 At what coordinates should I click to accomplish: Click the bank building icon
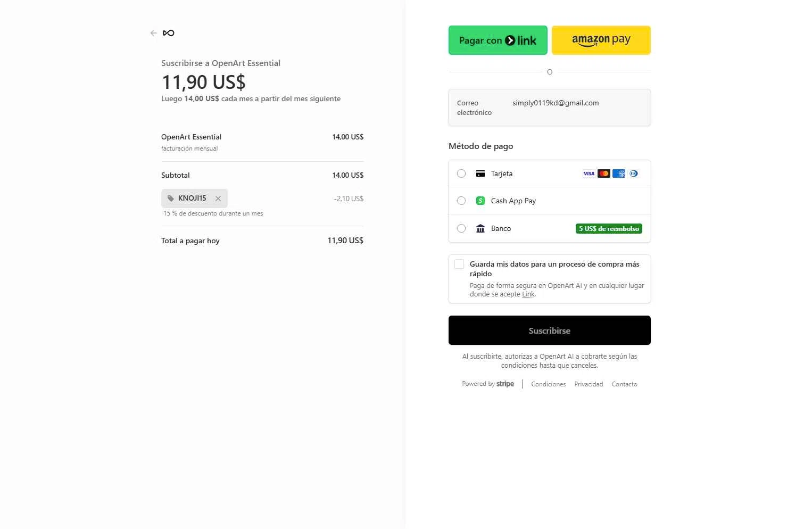tap(480, 228)
